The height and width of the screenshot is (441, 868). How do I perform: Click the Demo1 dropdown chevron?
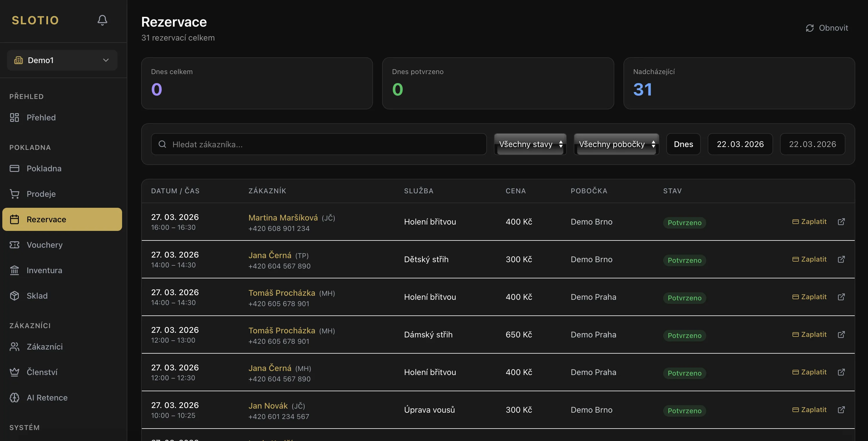(x=106, y=60)
